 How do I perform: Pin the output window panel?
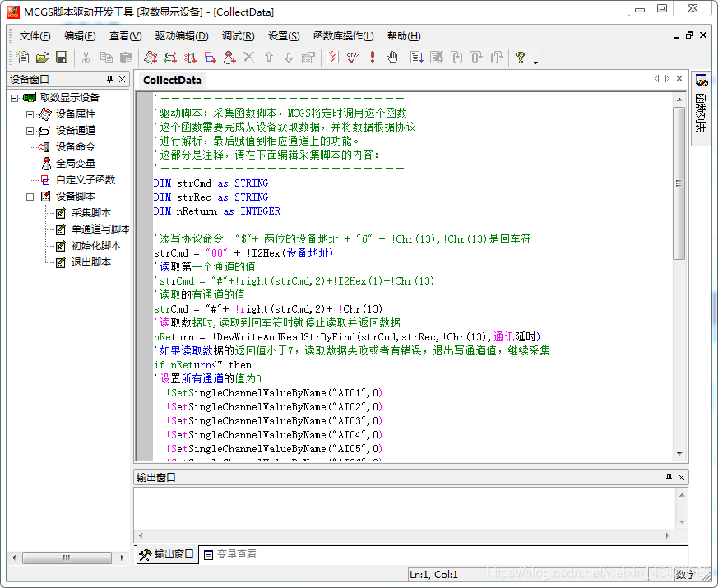pos(669,477)
